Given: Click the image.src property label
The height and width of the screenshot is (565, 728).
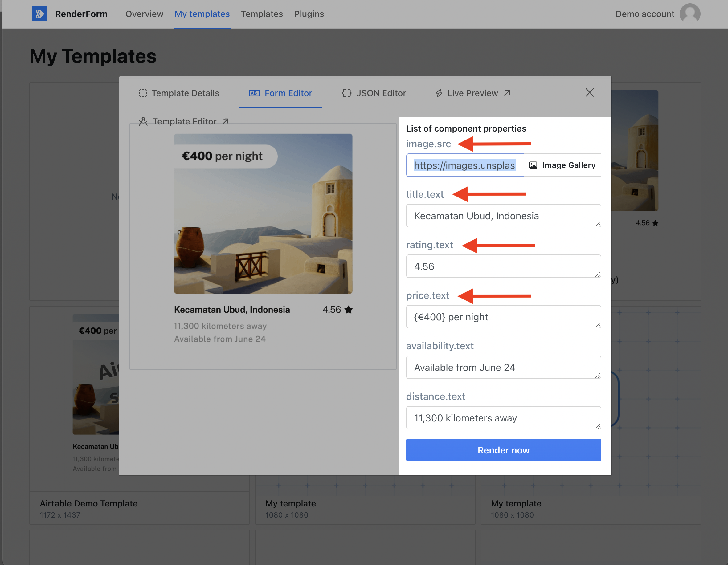Looking at the screenshot, I should point(428,144).
